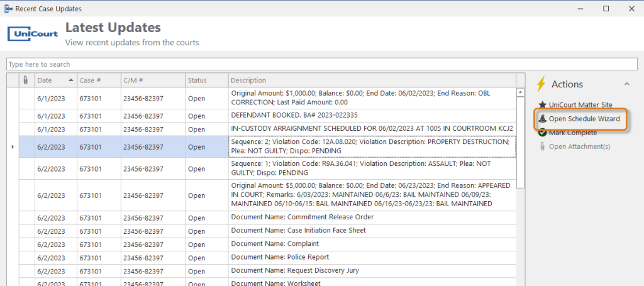Click the Actions panel heading
The height and width of the screenshot is (286, 644).
coord(567,84)
